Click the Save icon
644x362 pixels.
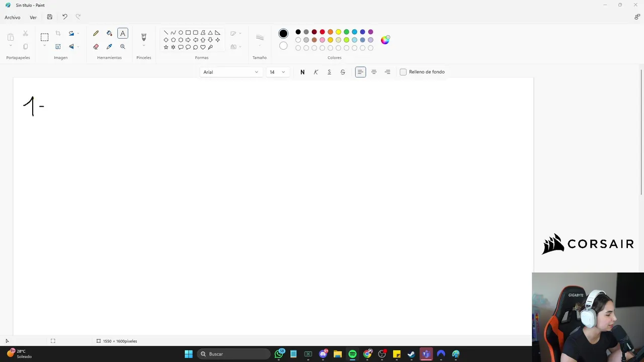49,17
